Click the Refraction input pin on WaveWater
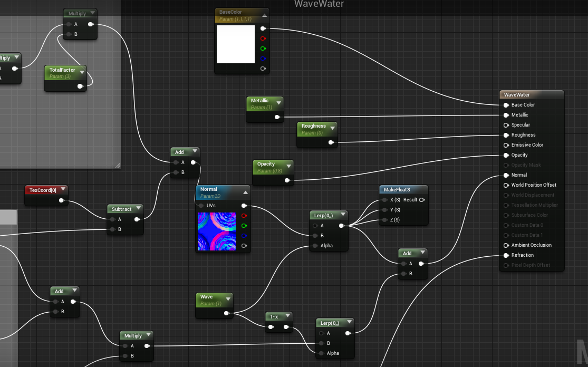This screenshot has height=367, width=588. click(506, 255)
